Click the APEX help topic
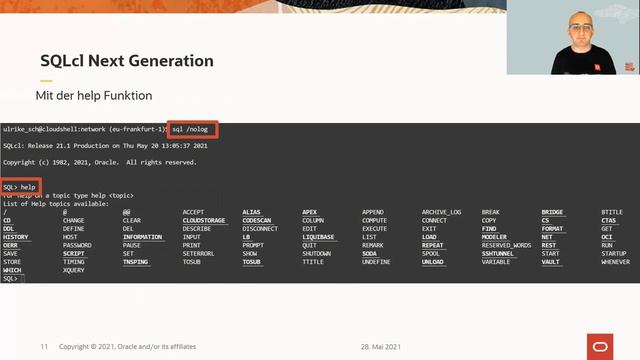 click(309, 212)
